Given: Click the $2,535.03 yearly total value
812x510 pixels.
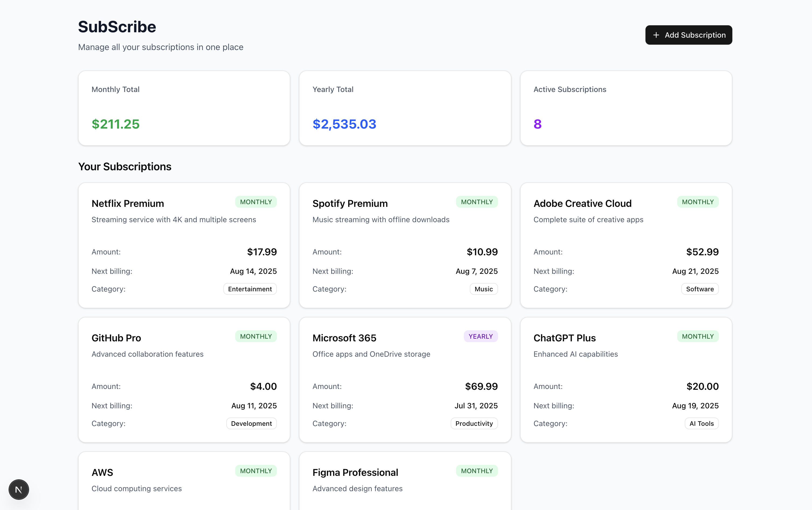Looking at the screenshot, I should (x=344, y=124).
